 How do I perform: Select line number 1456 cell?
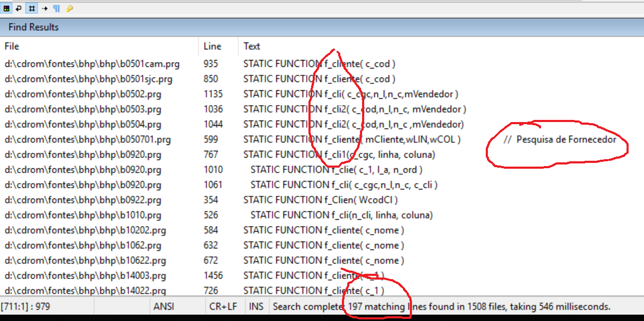213,276
